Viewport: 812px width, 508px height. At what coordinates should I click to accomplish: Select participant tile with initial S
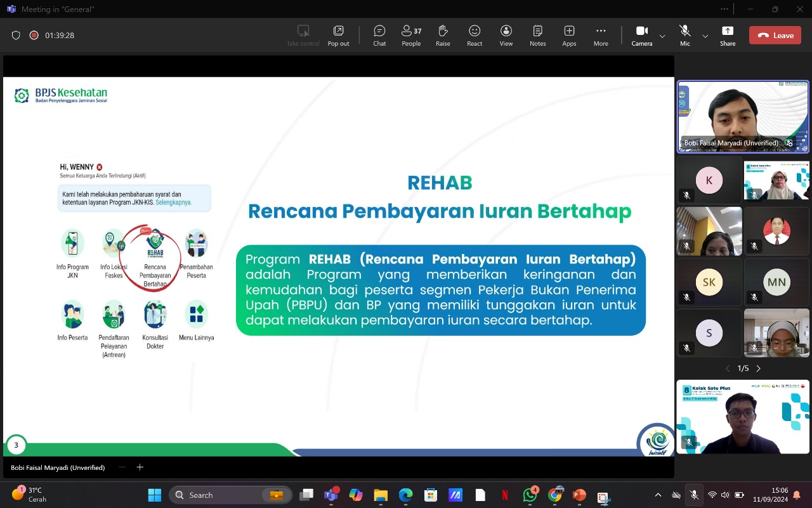pos(709,333)
